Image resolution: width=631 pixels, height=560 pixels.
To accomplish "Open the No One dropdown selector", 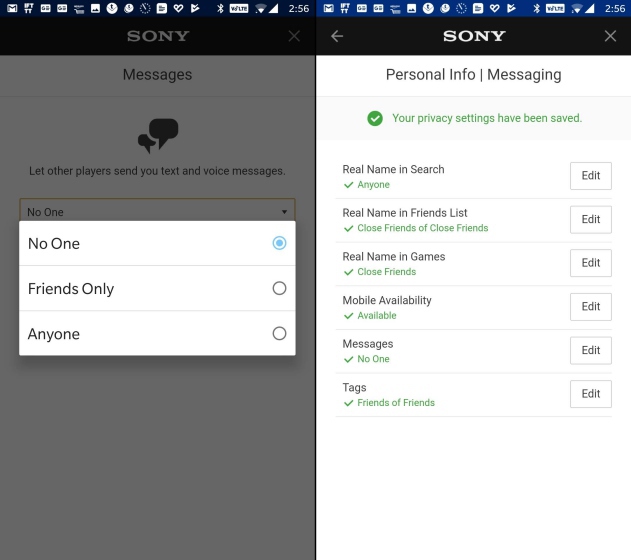I will pos(157,212).
